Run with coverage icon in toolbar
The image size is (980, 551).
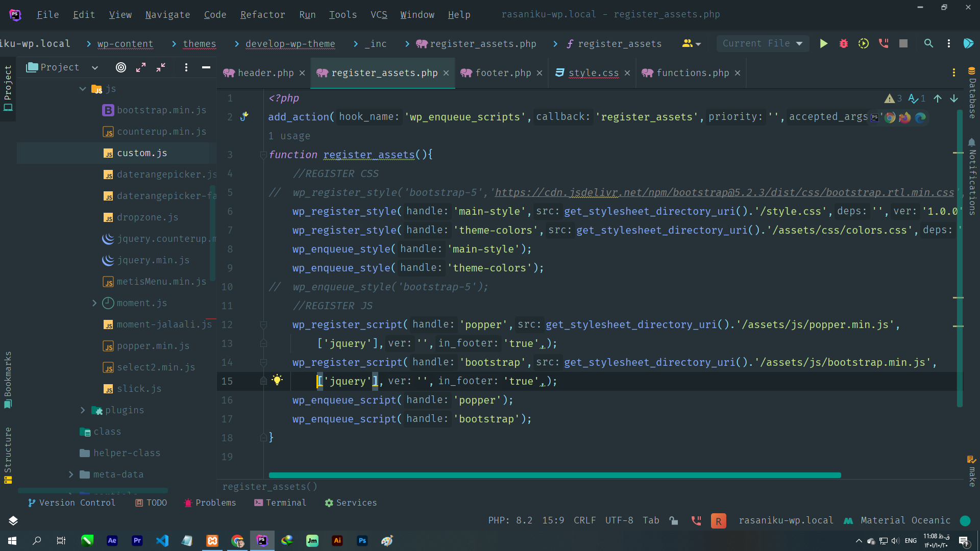pyautogui.click(x=864, y=44)
